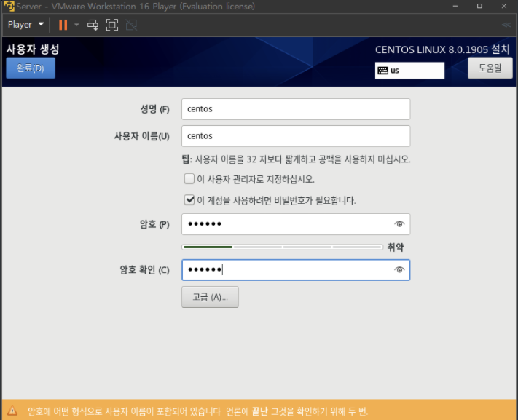Screen dimensions: 518x420
Task: Toggle the password required checkbox
Action: point(189,199)
